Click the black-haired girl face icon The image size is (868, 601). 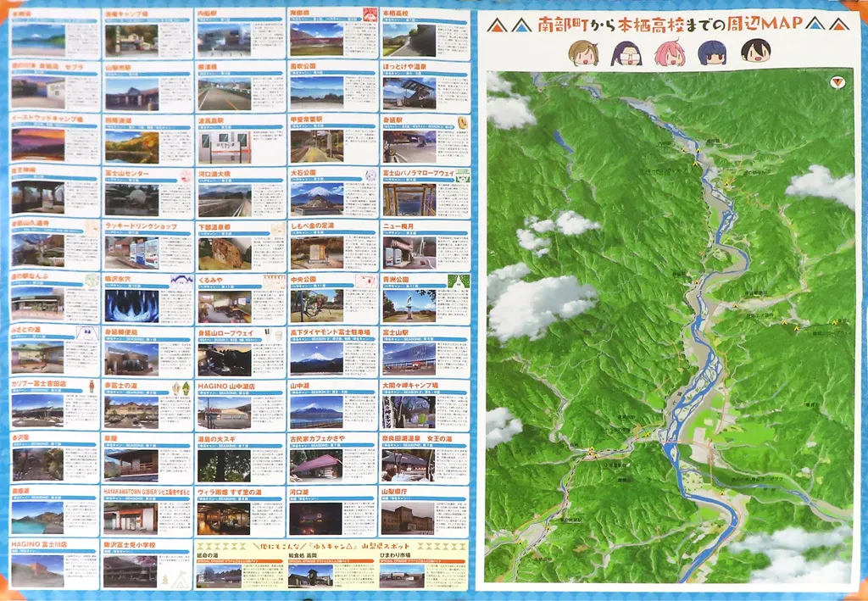755,52
